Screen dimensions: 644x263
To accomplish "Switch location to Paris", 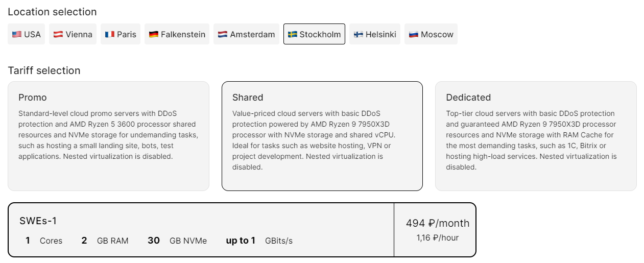I will point(127,35).
